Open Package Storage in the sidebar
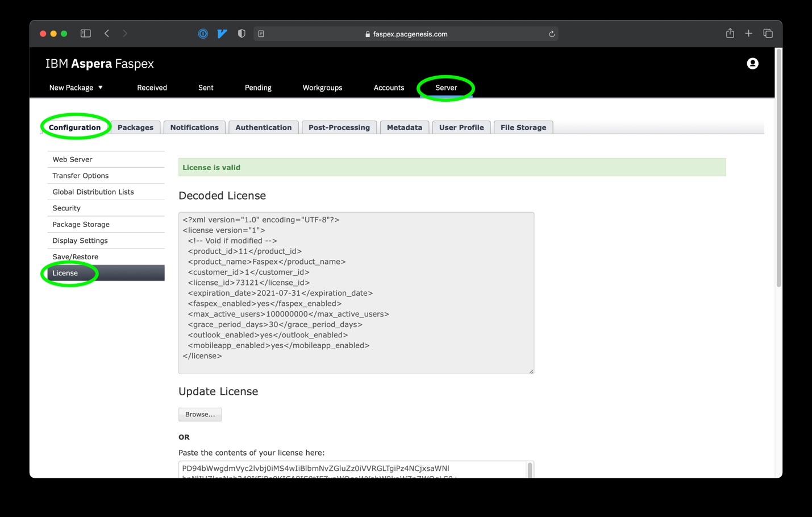 (x=106, y=224)
